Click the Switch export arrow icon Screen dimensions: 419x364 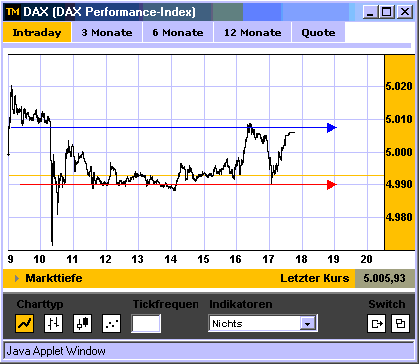pyautogui.click(x=376, y=323)
